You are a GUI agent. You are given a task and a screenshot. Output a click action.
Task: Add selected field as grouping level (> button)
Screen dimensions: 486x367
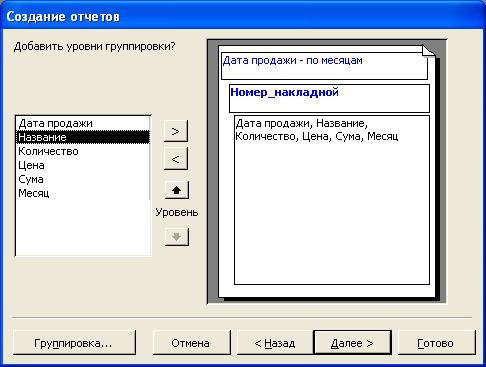[176, 131]
